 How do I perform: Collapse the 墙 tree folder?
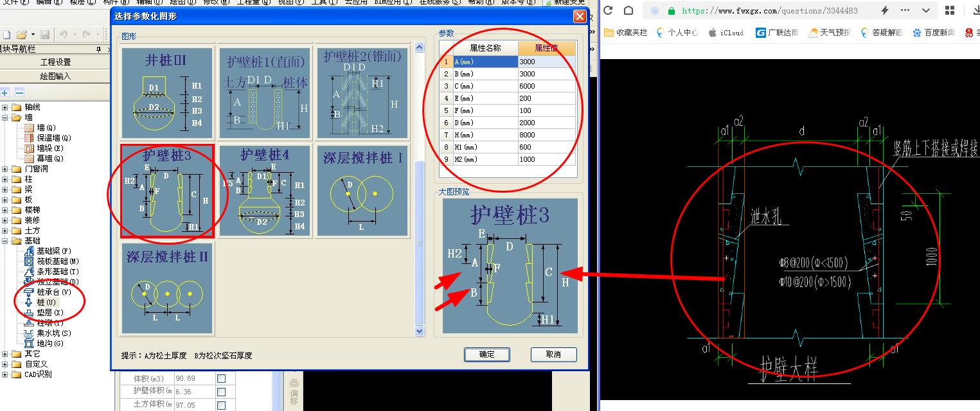[5, 118]
